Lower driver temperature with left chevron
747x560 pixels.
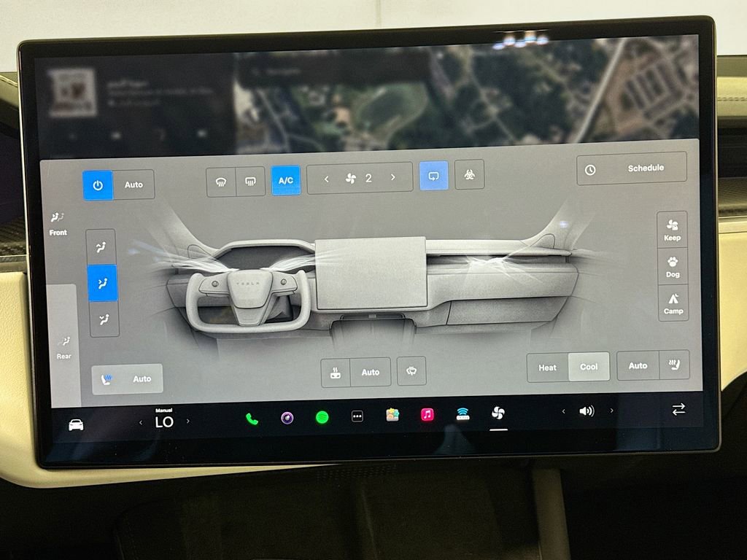(140, 421)
